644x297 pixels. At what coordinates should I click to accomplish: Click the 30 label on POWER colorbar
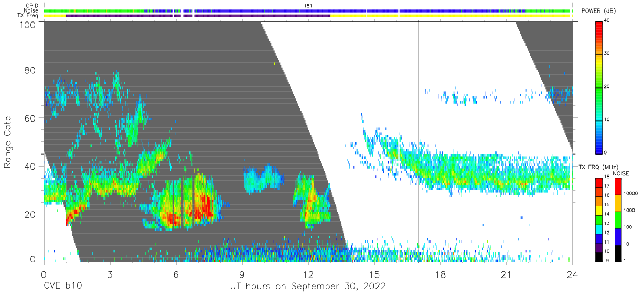point(607,53)
